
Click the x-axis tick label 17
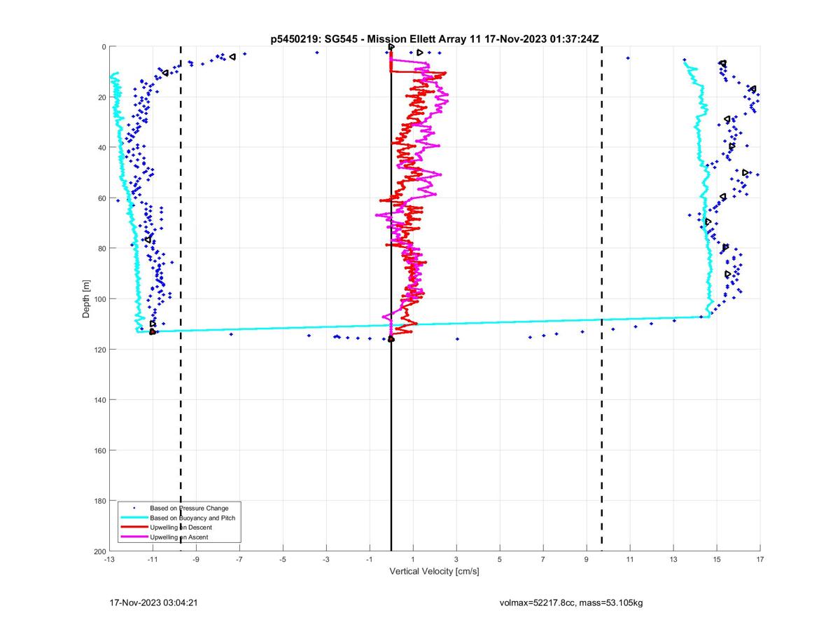[760, 560]
